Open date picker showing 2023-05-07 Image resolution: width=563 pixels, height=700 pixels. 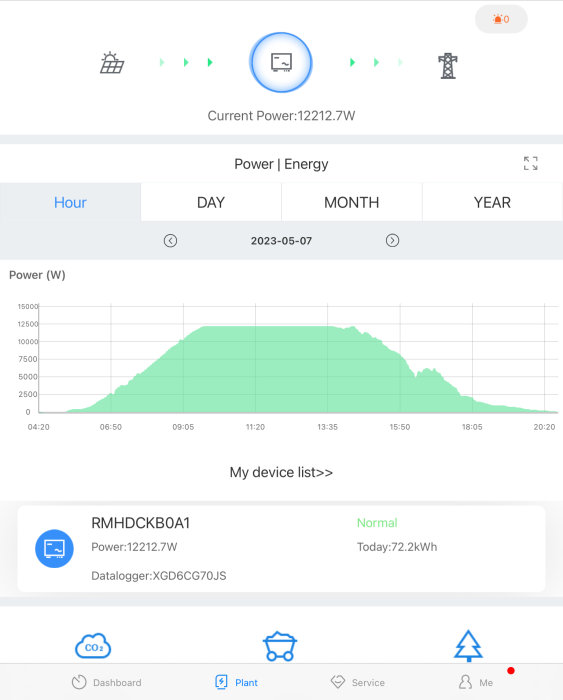tap(281, 241)
